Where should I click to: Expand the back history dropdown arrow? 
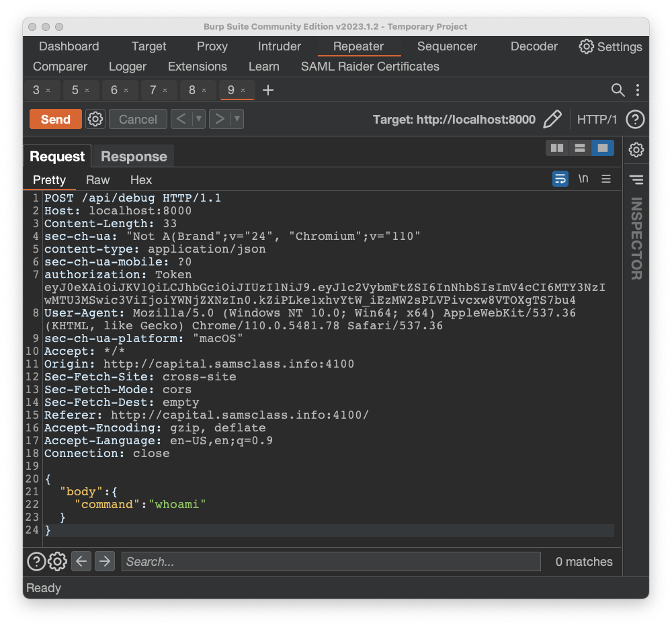click(x=198, y=120)
